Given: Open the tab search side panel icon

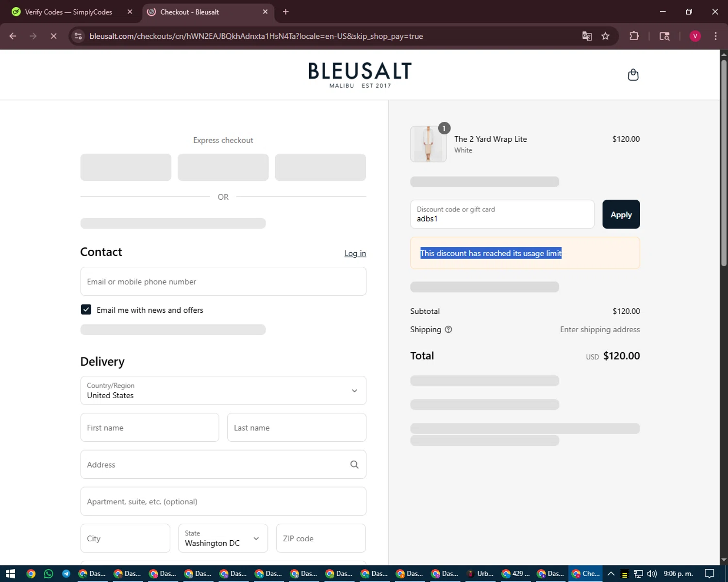Looking at the screenshot, I should coord(664,36).
